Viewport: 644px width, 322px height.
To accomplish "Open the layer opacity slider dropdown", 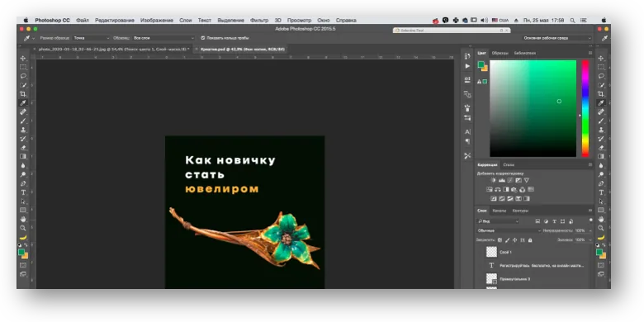I will 590,231.
